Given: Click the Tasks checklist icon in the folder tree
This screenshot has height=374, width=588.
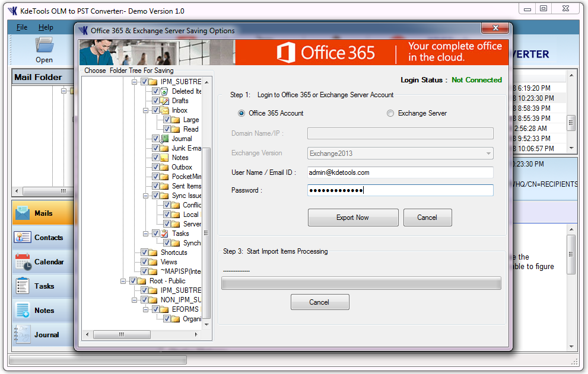Looking at the screenshot, I should coord(164,234).
